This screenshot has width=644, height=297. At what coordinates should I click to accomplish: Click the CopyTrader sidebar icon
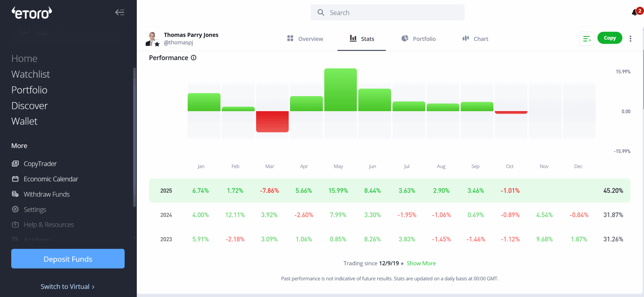(15, 164)
